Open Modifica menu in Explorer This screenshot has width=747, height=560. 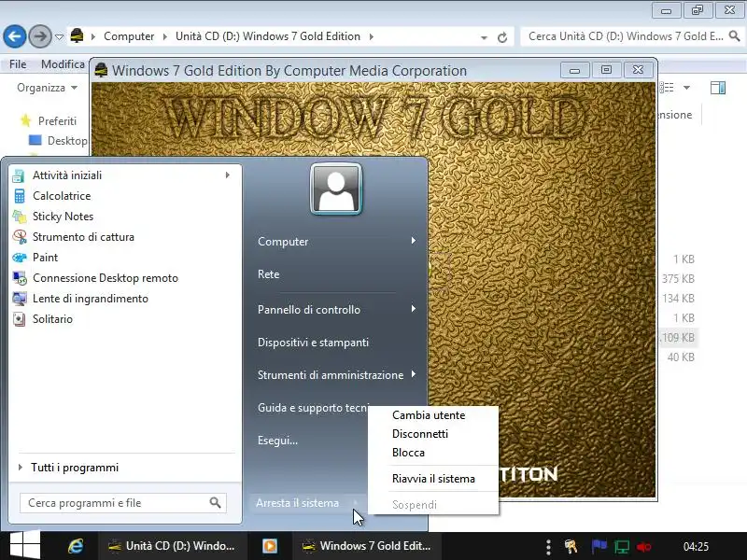click(63, 63)
